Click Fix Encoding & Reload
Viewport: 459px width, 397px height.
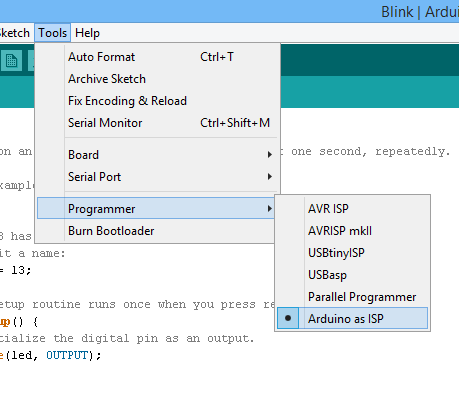click(x=158, y=101)
